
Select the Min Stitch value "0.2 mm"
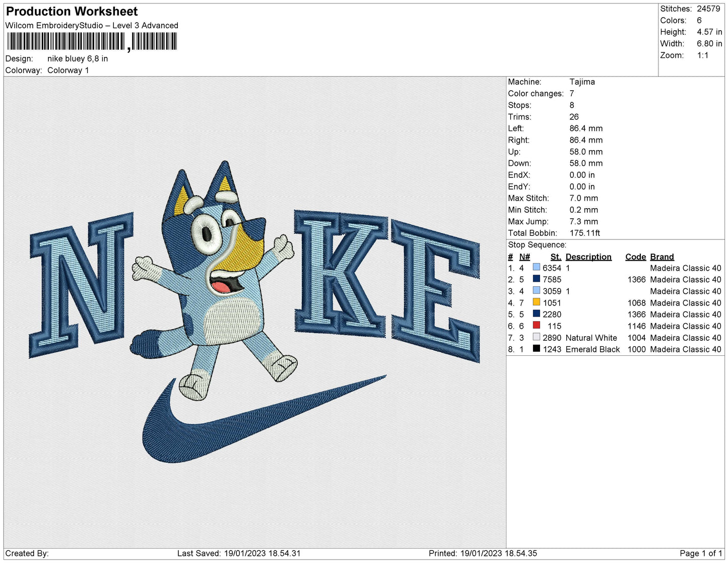pyautogui.click(x=584, y=210)
